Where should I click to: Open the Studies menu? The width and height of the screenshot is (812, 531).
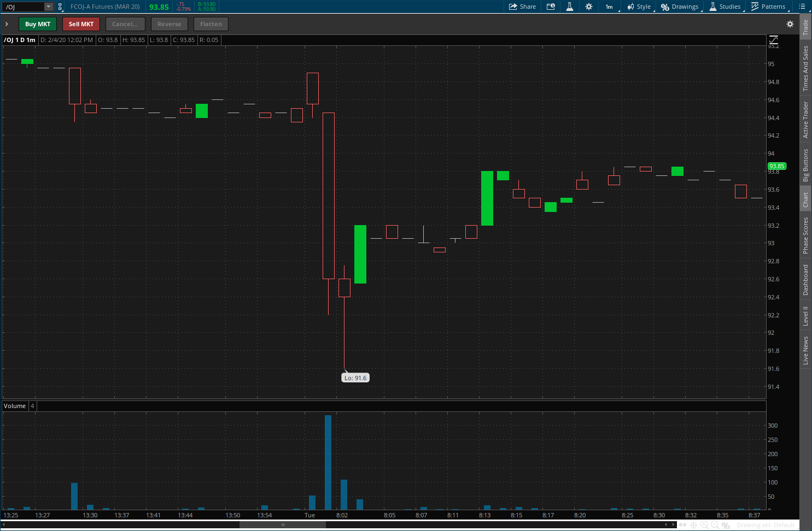click(x=725, y=7)
